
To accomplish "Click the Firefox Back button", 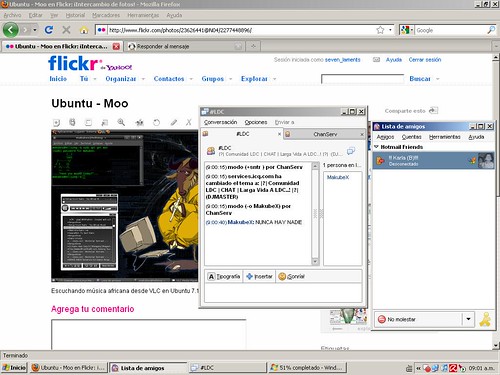I will pos(11,30).
